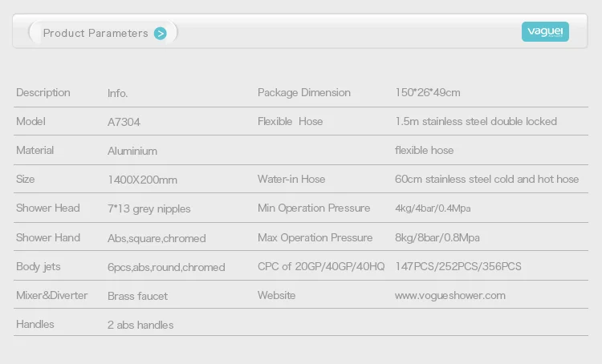The height and width of the screenshot is (364, 602).
Task: Select the Package Dimension label
Action: pyautogui.click(x=303, y=93)
